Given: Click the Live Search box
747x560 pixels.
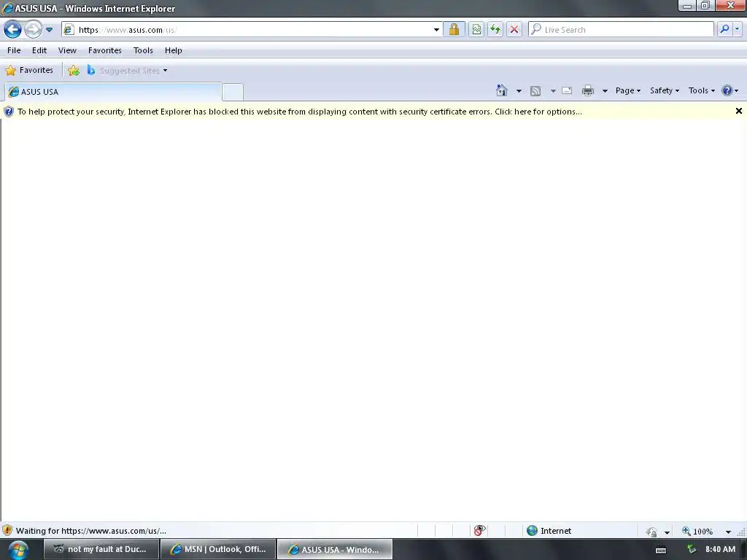Looking at the screenshot, I should pos(621,29).
